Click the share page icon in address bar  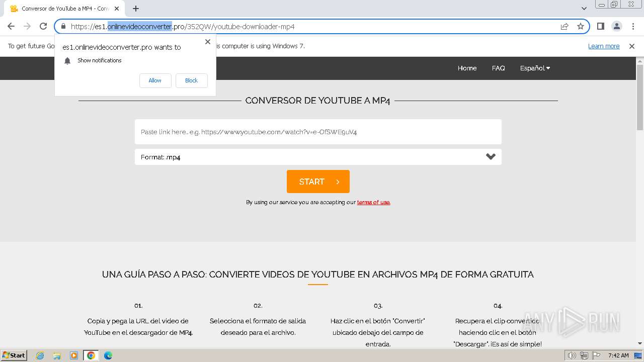[565, 26]
